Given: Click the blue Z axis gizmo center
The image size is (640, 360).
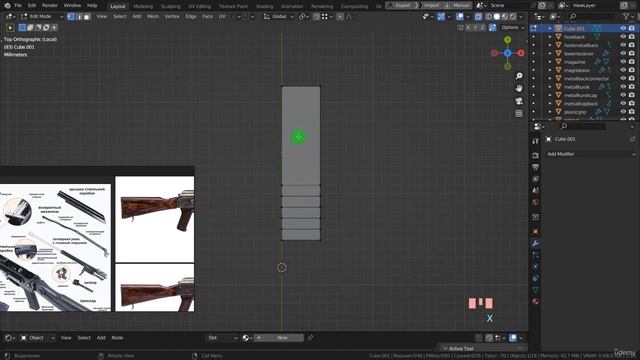Looking at the screenshot, I should click(x=507, y=53).
